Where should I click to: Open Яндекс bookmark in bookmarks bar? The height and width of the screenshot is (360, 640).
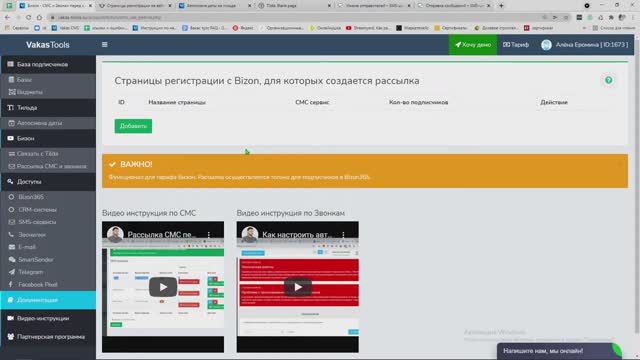point(243,28)
